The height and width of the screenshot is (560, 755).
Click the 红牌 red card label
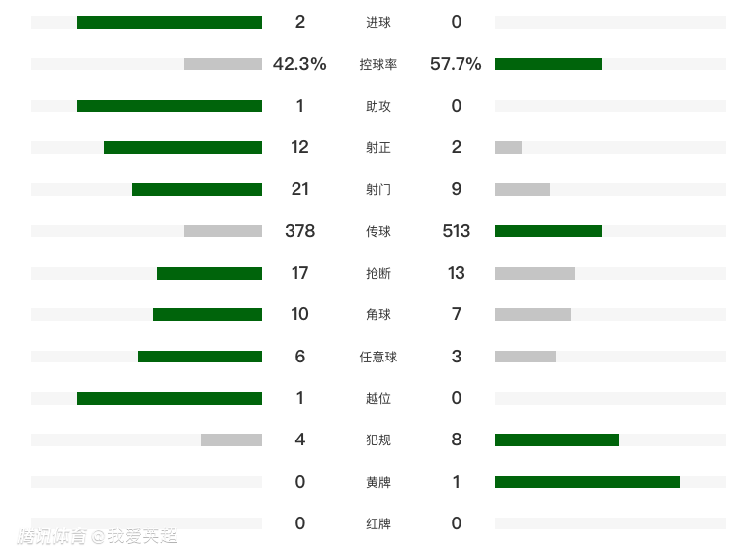tap(377, 523)
